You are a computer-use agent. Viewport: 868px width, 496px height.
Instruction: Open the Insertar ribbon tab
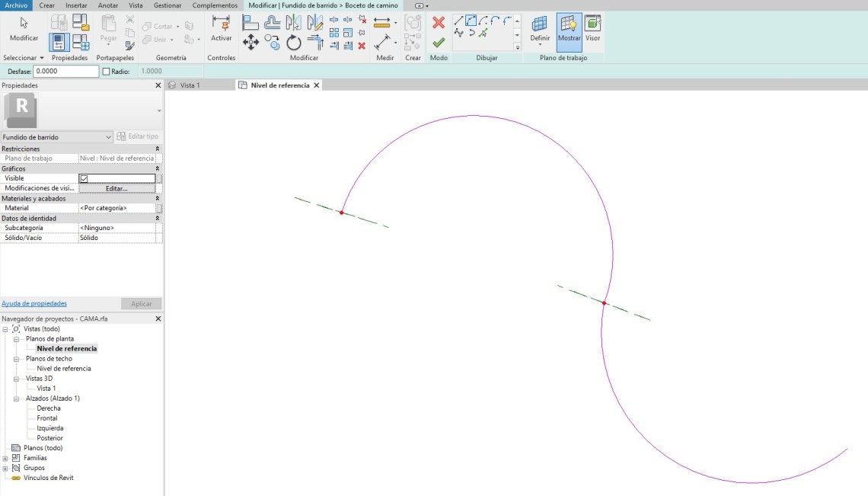pyautogui.click(x=76, y=5)
